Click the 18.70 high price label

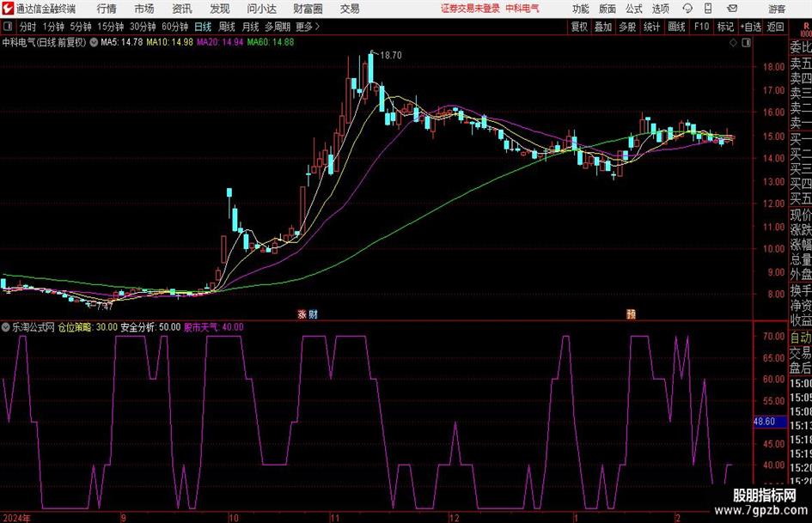click(391, 56)
